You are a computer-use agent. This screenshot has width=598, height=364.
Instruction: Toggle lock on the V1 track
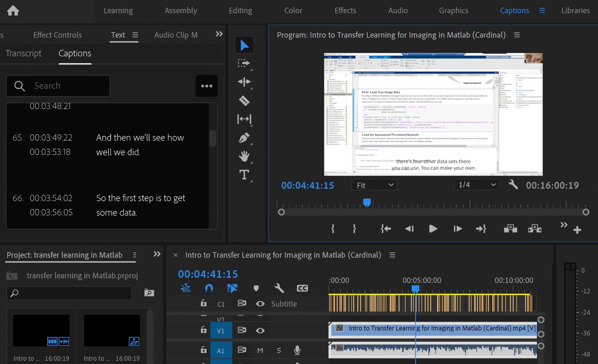(x=204, y=330)
